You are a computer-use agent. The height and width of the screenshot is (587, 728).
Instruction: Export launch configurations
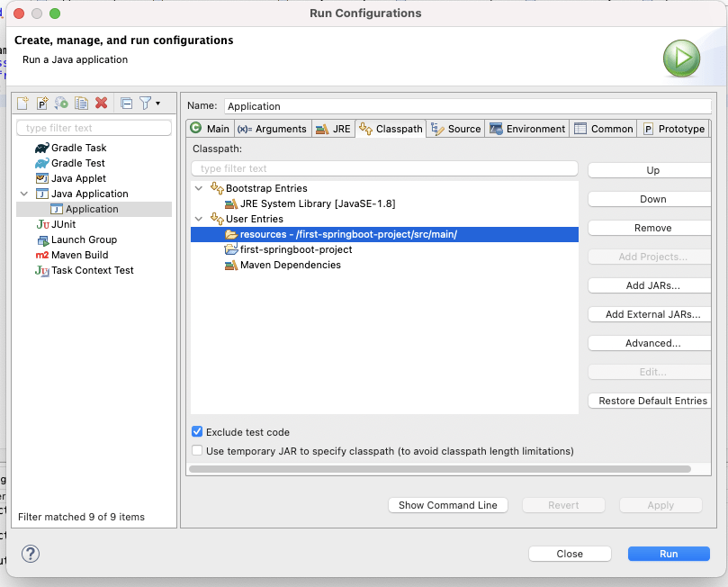(x=62, y=104)
